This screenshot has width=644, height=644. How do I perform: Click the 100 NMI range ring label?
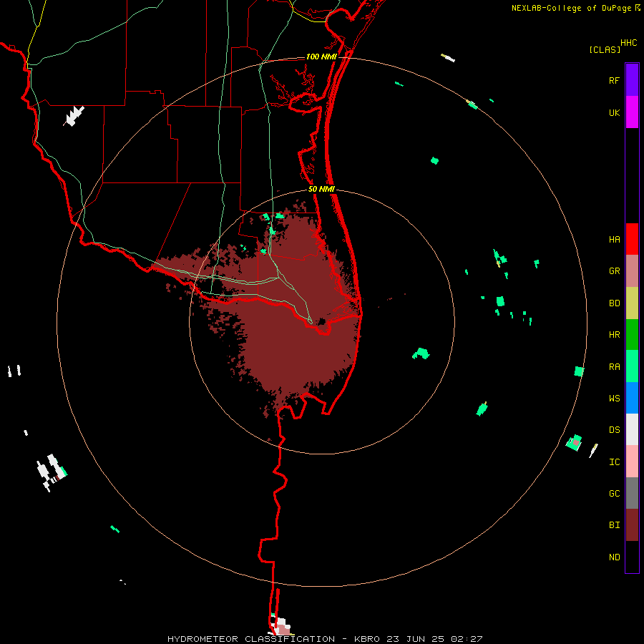pyautogui.click(x=321, y=57)
